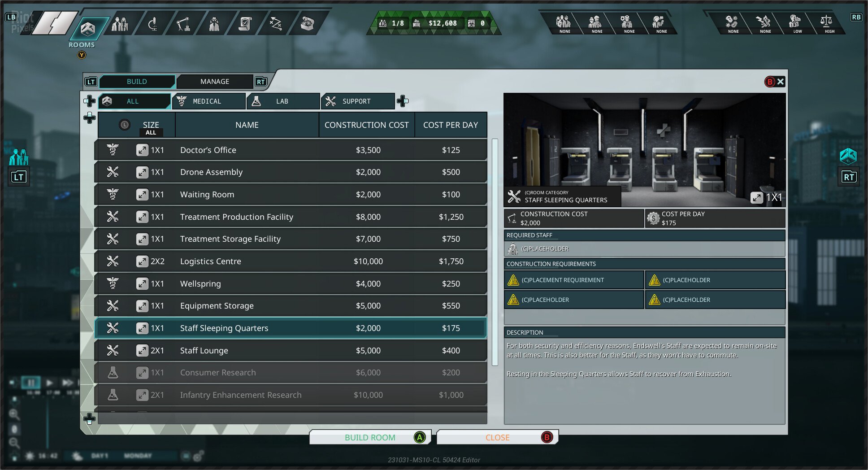Open the Production crane icon in top toolbar
The image size is (868, 470).
(x=183, y=23)
